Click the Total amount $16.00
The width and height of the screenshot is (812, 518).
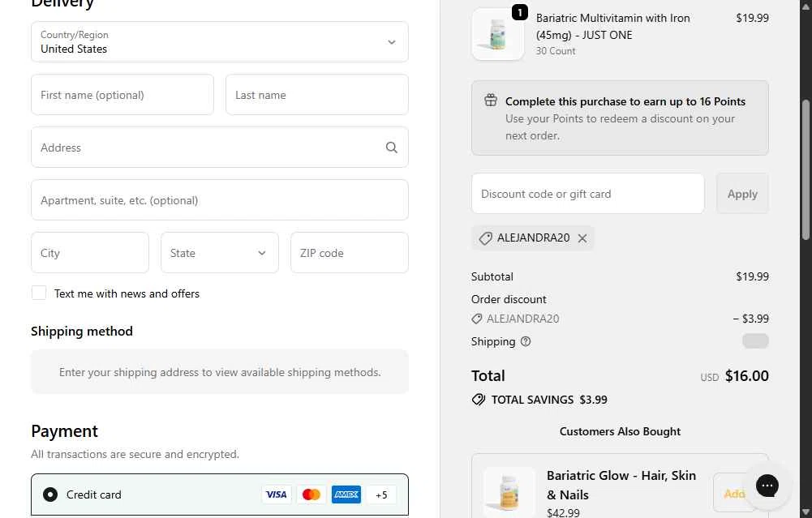(747, 375)
